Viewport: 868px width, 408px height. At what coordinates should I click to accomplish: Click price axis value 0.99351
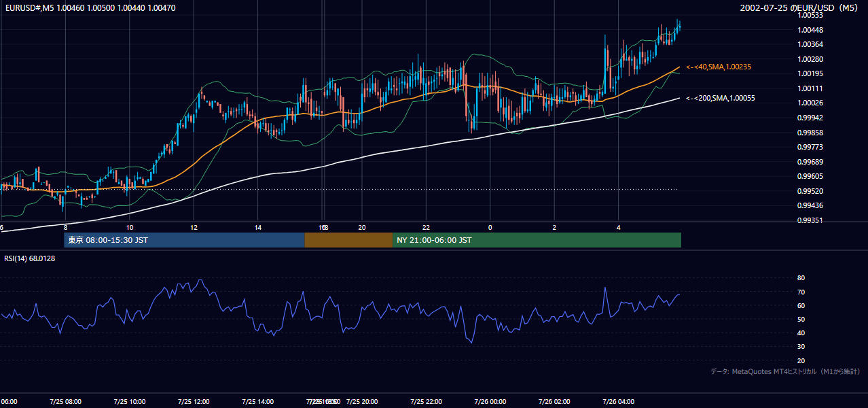click(811, 220)
